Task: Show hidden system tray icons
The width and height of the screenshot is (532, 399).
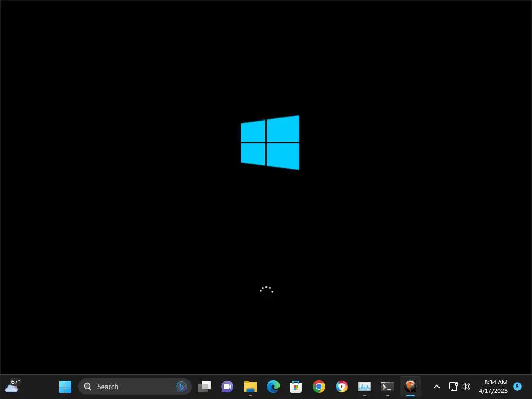Action: (437, 387)
